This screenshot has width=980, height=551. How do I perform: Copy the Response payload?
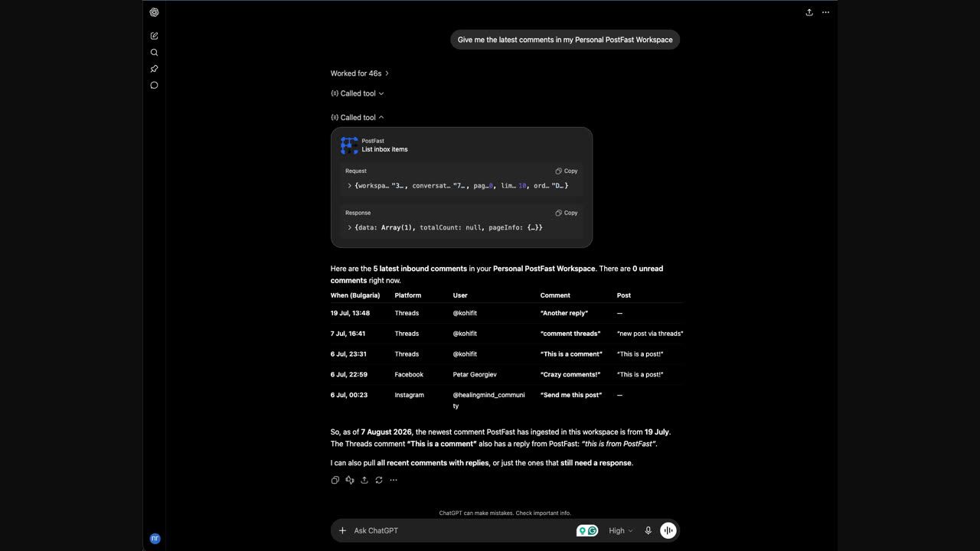click(567, 213)
